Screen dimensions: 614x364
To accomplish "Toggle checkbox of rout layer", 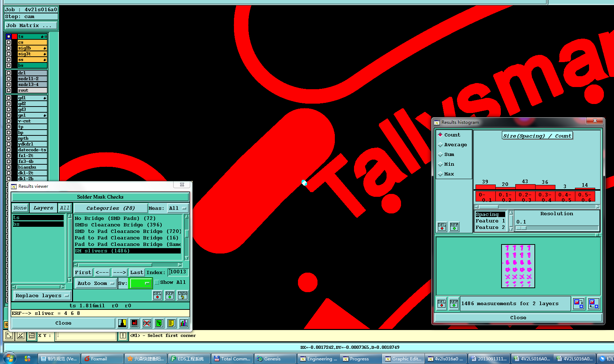I will point(9,90).
